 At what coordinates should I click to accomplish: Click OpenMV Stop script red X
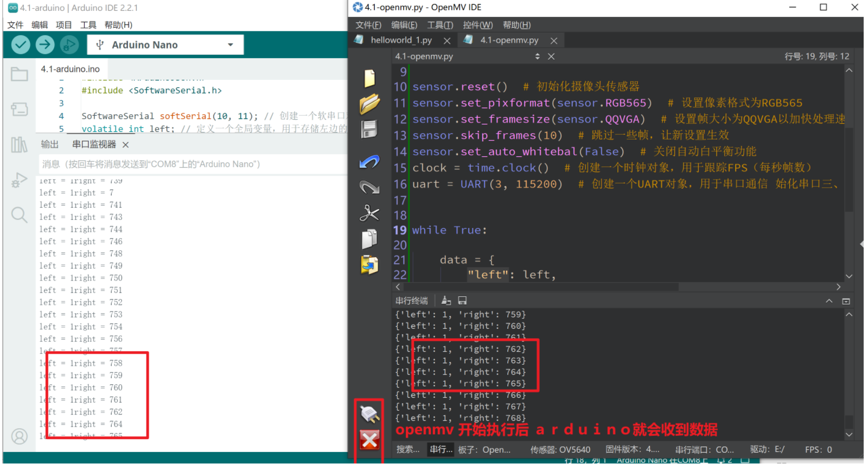coord(369,440)
